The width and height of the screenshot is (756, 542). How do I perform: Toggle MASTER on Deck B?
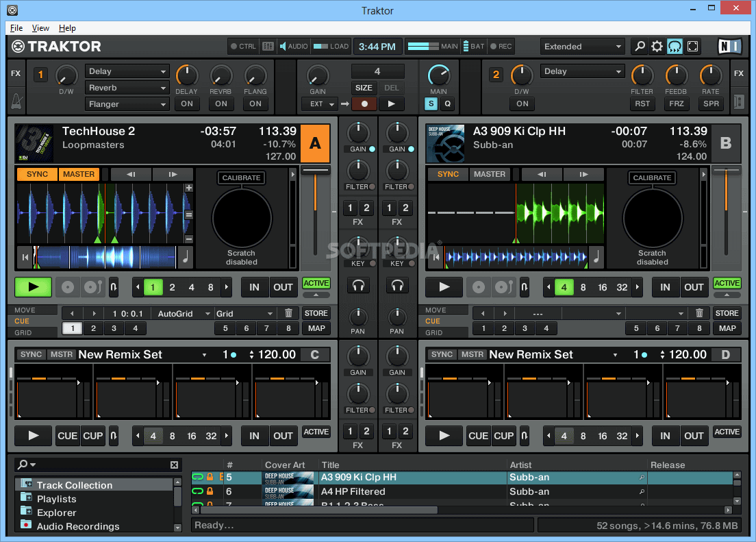click(490, 174)
